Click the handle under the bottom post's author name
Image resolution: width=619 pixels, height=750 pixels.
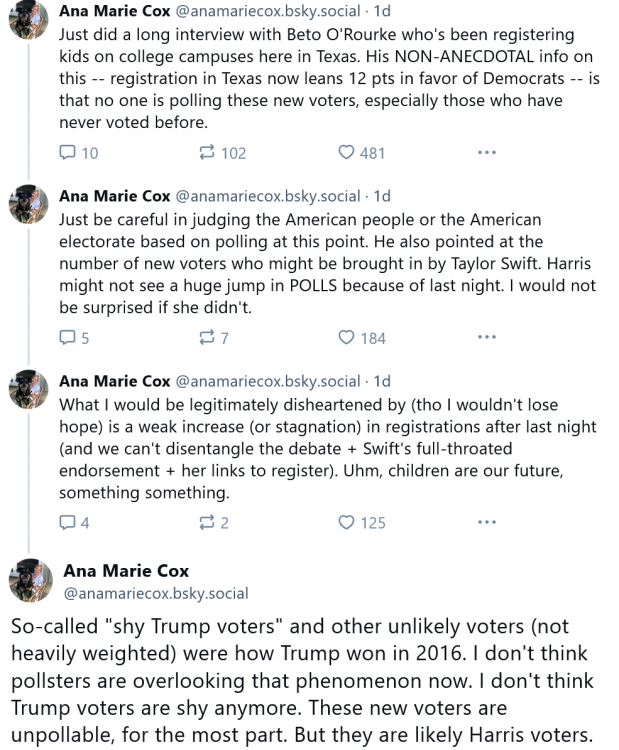coord(156,594)
